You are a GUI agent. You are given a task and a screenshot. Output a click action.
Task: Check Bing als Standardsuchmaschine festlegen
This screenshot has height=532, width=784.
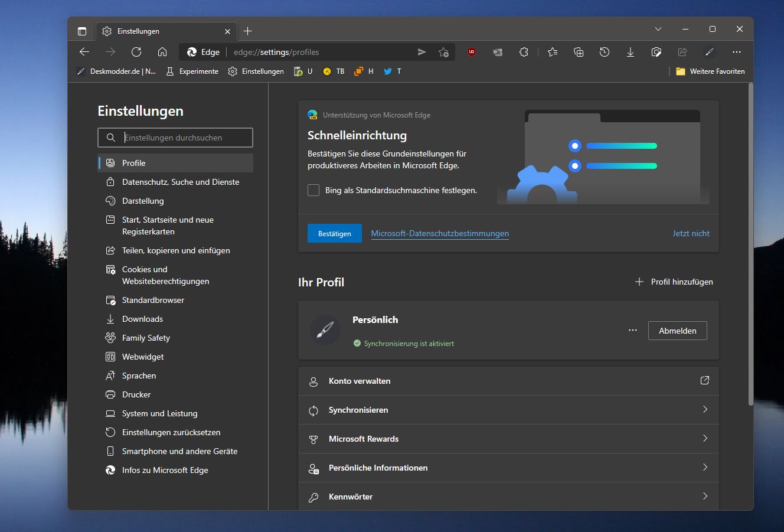313,190
